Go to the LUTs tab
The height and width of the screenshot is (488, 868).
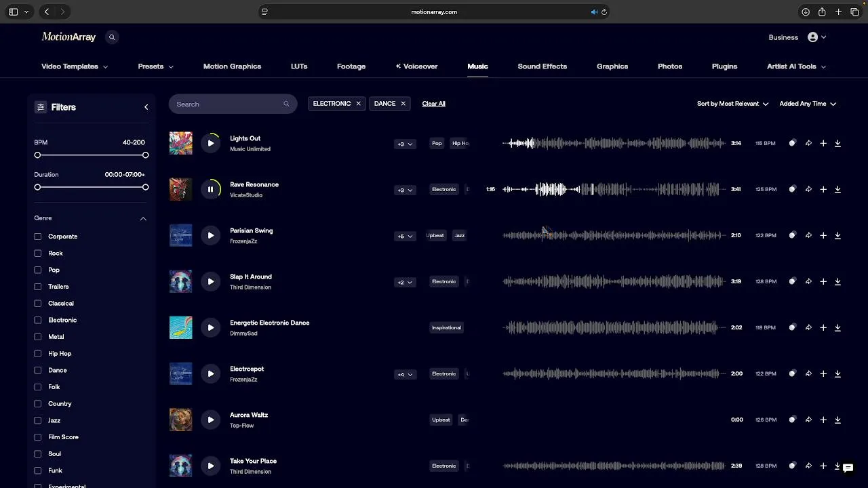coord(299,66)
